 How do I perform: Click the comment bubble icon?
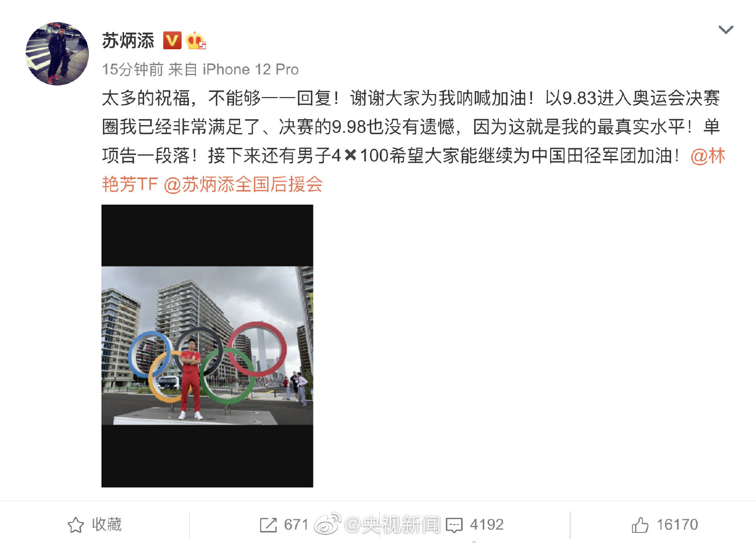(454, 525)
